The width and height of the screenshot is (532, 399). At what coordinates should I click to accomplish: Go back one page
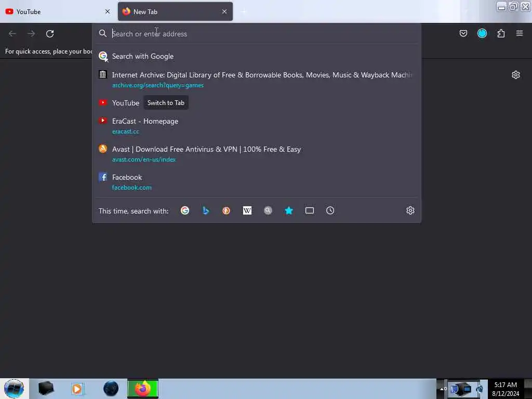pyautogui.click(x=12, y=34)
